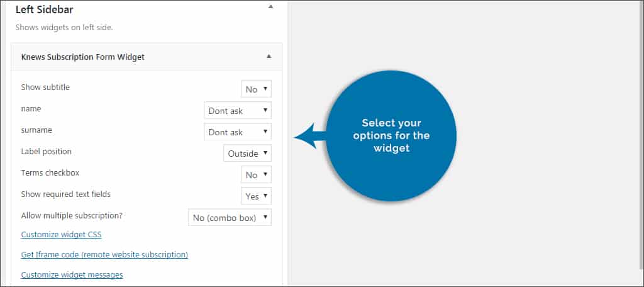This screenshot has width=644, height=287.
Task: Collapse the Left Sidebar panel arrow
Action: tap(270, 6)
